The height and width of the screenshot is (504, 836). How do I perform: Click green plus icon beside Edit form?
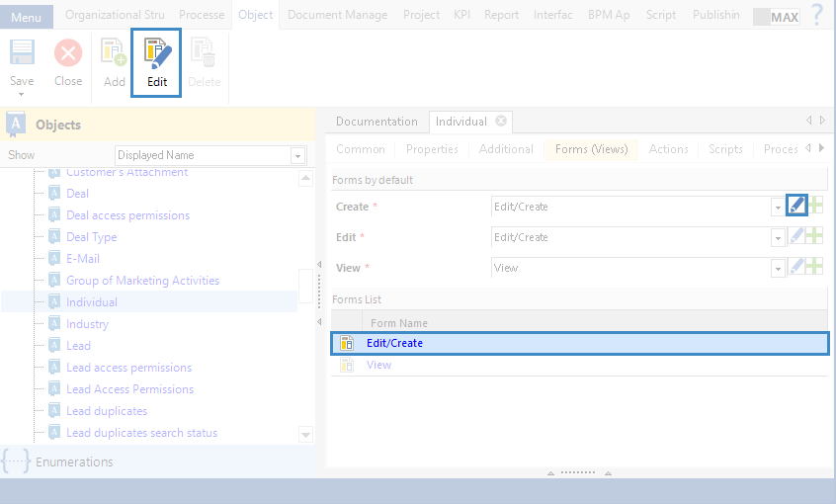pyautogui.click(x=814, y=237)
